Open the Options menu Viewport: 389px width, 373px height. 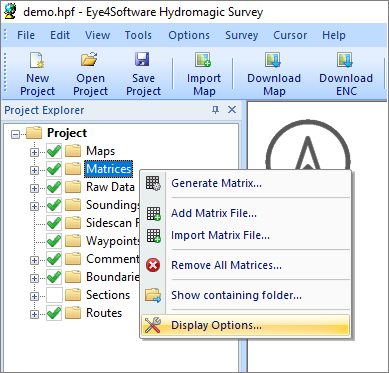pyautogui.click(x=189, y=35)
